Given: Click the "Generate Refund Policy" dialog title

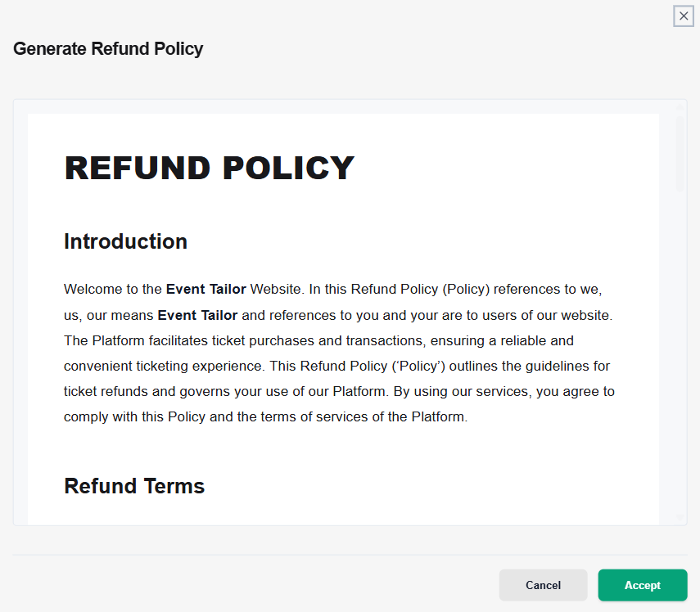Looking at the screenshot, I should click(x=108, y=48).
